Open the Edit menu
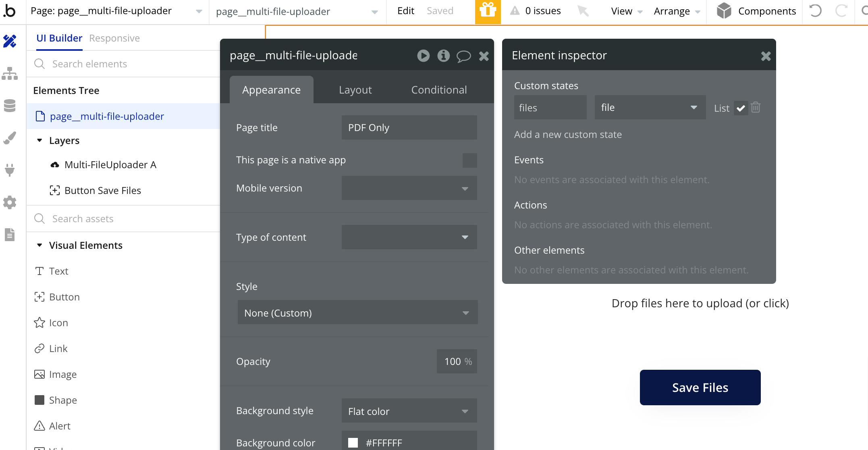This screenshot has height=450, width=868. [406, 11]
